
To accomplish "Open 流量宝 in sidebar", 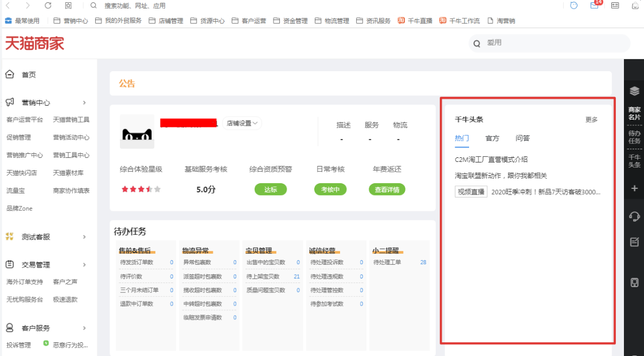I will coord(15,191).
